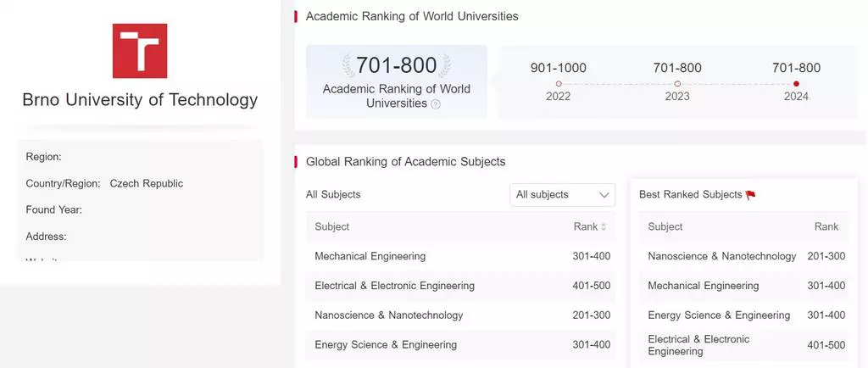Select the 2022 marker on the ranking timeline
The height and width of the screenshot is (368, 868).
click(x=559, y=84)
